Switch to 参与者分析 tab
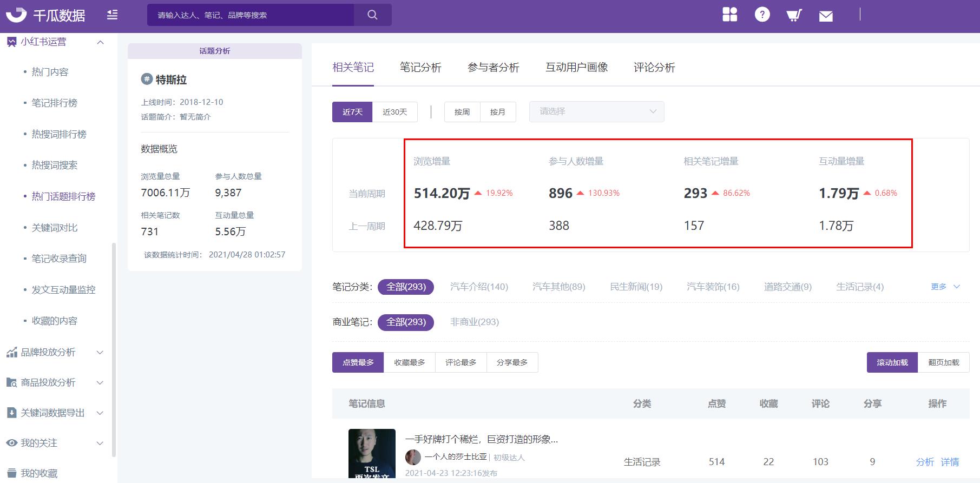This screenshot has width=980, height=483. tap(494, 67)
